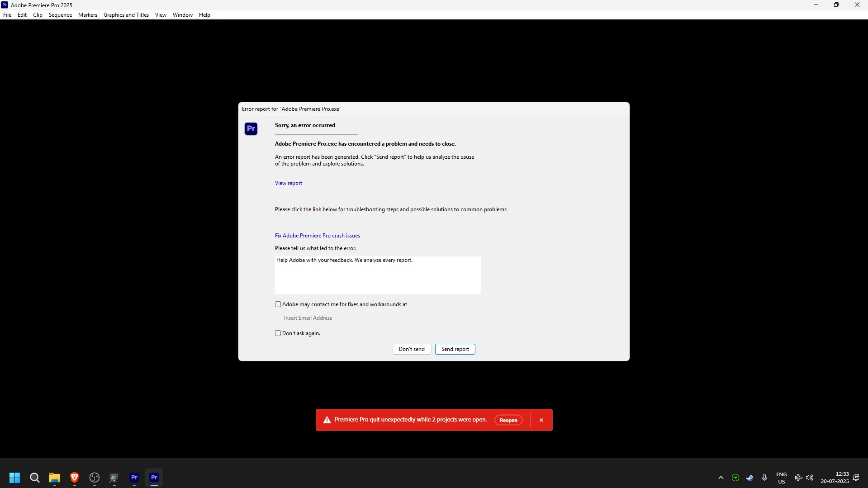Open the Windows Start menu

15,478
